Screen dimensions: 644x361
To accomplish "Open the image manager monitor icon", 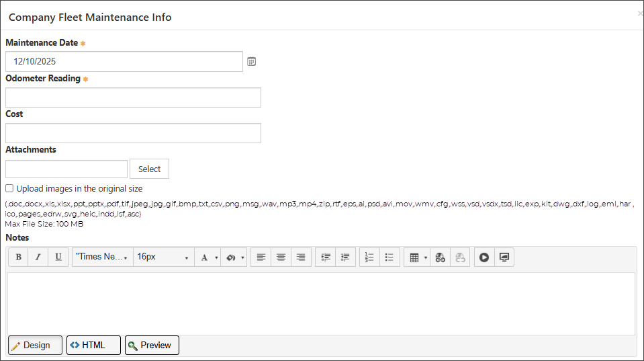I will click(x=504, y=257).
